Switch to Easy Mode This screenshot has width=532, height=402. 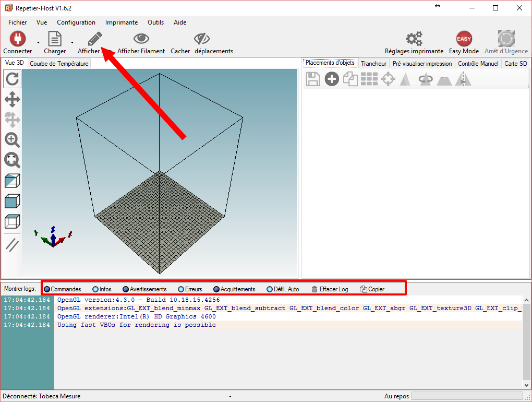[464, 39]
